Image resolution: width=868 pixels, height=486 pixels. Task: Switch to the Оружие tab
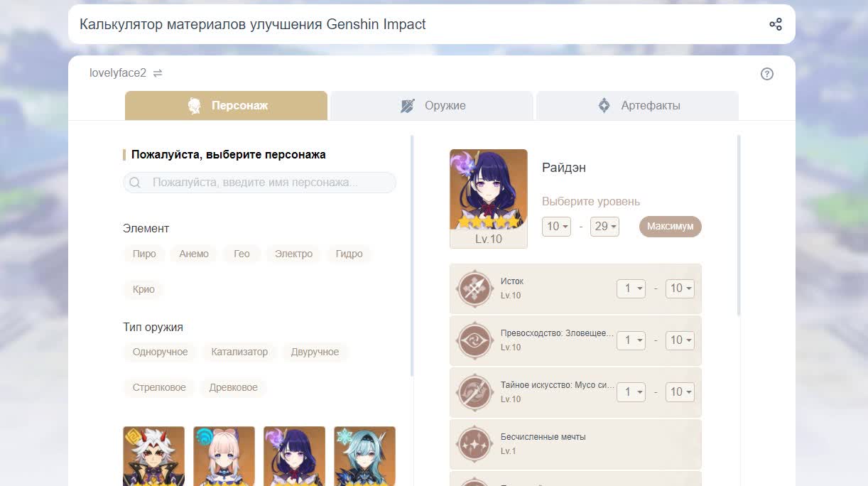[432, 106]
